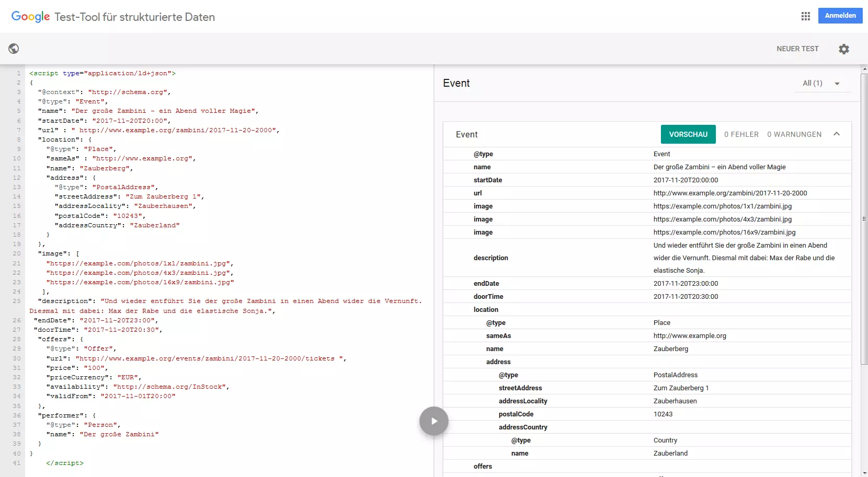Click the Google logo
The image size is (868, 477).
pos(30,17)
